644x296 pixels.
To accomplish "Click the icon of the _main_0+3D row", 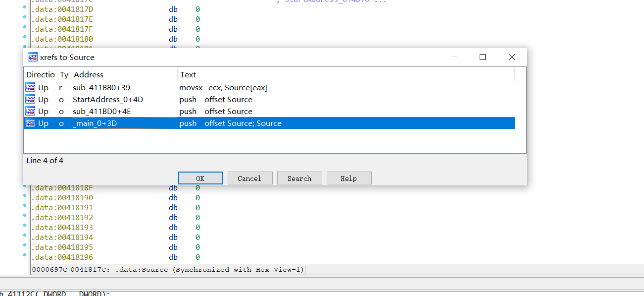I will click(x=31, y=123).
